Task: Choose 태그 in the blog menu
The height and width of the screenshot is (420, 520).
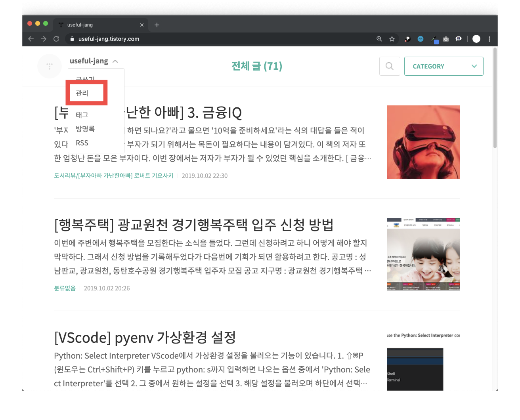Action: pos(82,115)
